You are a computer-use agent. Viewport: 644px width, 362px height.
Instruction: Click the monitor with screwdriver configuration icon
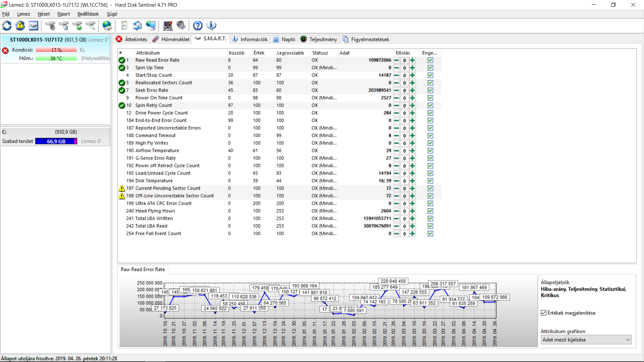167,25
